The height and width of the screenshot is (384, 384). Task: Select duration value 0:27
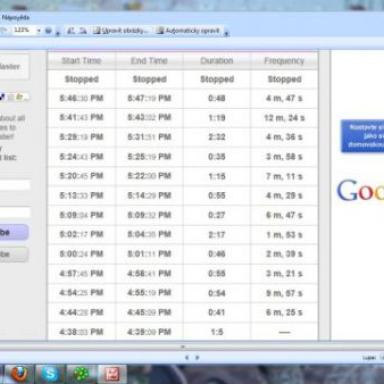click(x=217, y=215)
